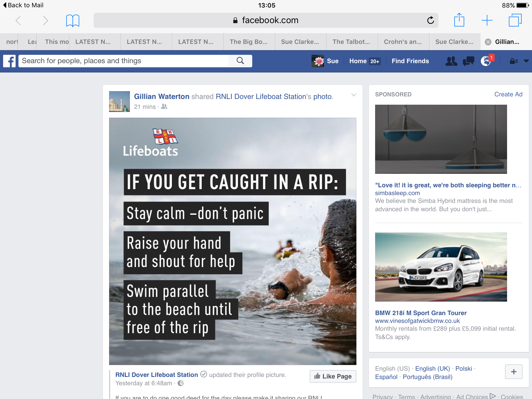Open the BMW 218i ad image
The image size is (532, 399).
click(x=441, y=267)
